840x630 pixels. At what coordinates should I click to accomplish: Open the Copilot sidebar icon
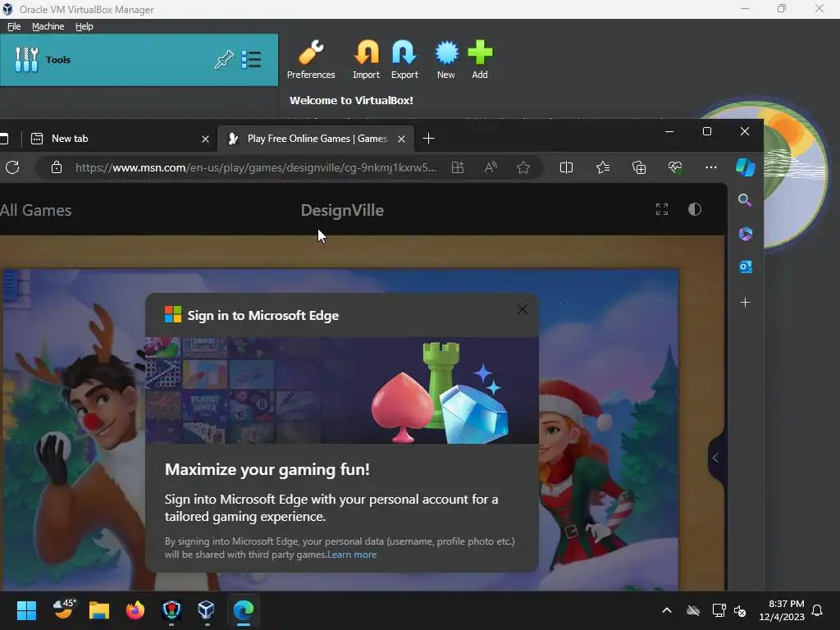745,167
